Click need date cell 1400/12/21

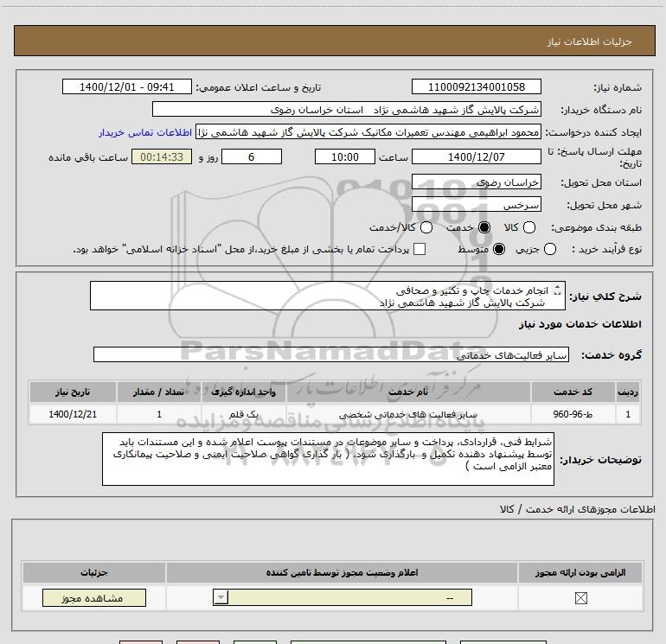point(73,414)
